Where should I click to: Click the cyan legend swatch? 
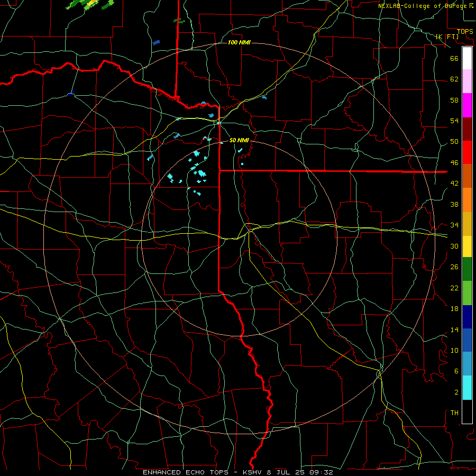[x=467, y=388]
